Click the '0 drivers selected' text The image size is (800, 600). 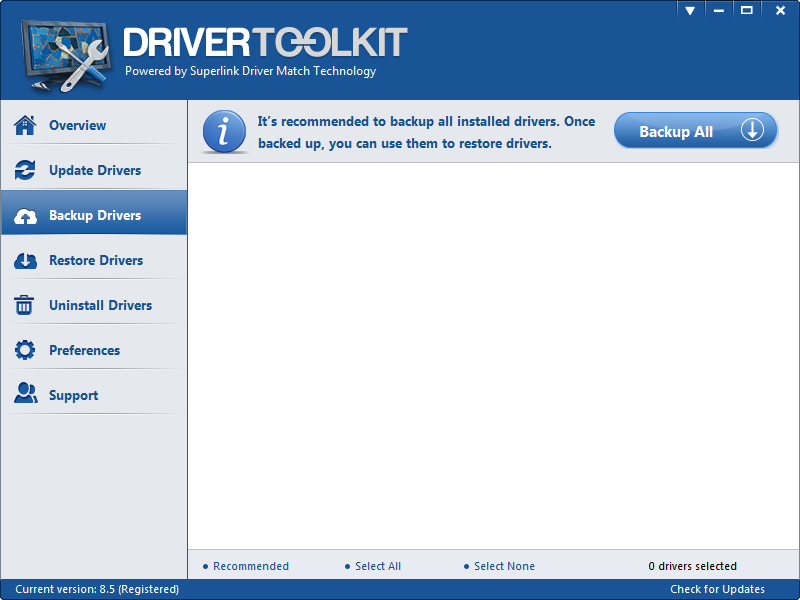click(x=692, y=566)
